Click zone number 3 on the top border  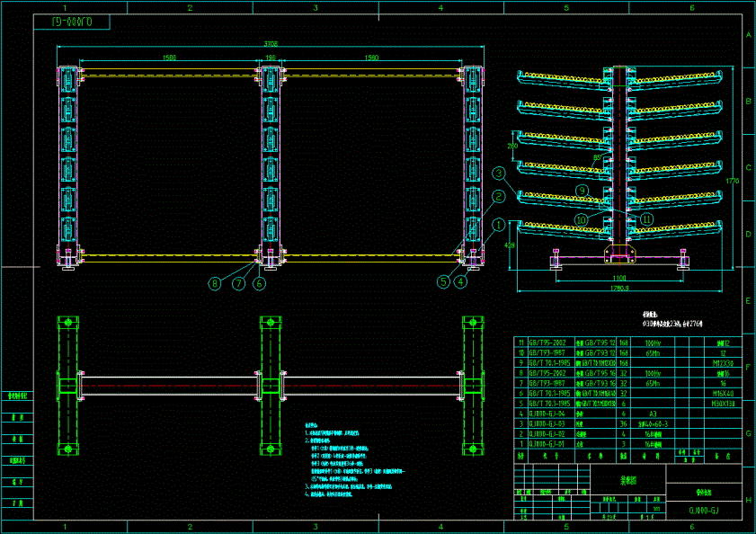316,8
